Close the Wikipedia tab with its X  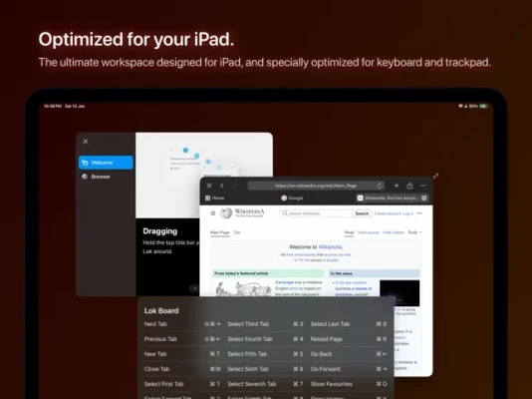[423, 198]
